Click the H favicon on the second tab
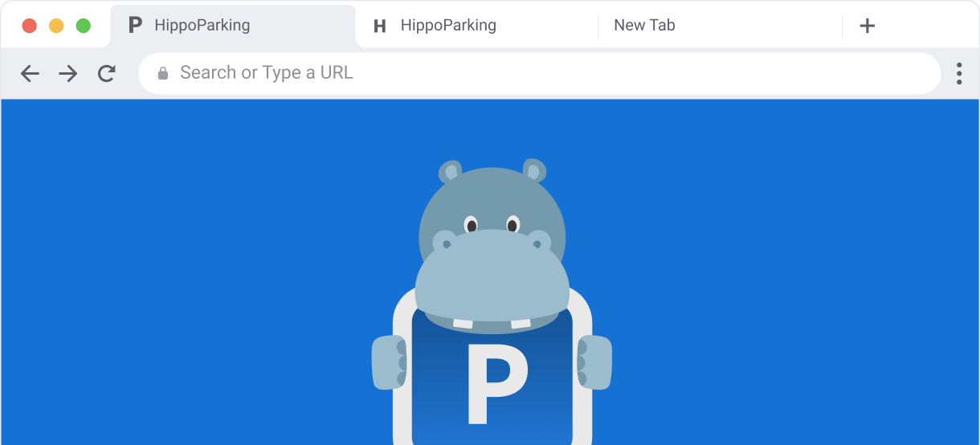This screenshot has width=980, height=445. (380, 27)
